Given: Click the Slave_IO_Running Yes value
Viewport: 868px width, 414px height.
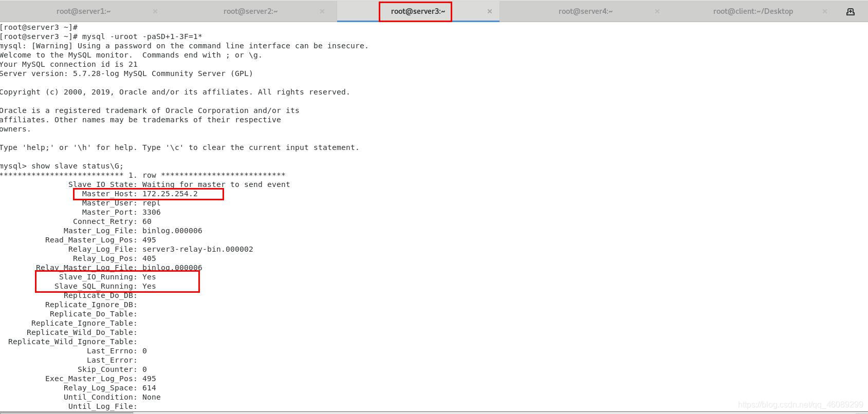Looking at the screenshot, I should pyautogui.click(x=149, y=277).
